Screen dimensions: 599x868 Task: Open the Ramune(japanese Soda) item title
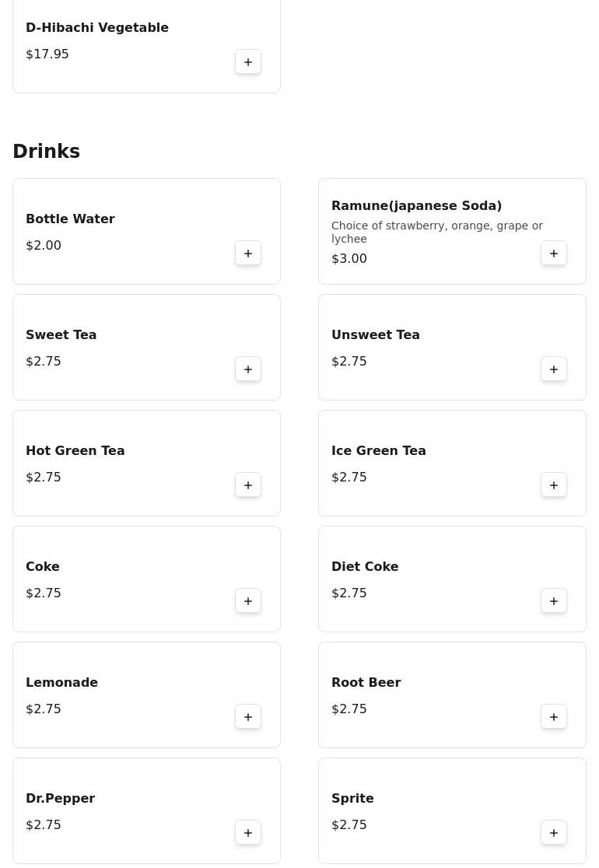click(x=416, y=206)
